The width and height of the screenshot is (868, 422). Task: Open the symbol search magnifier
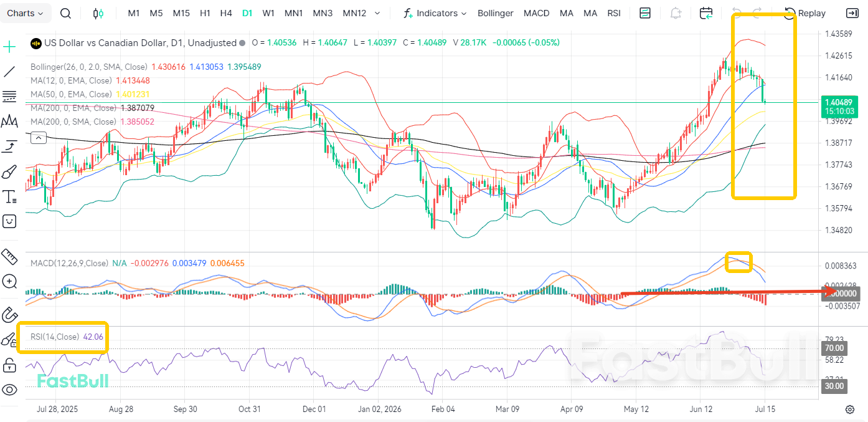point(65,13)
